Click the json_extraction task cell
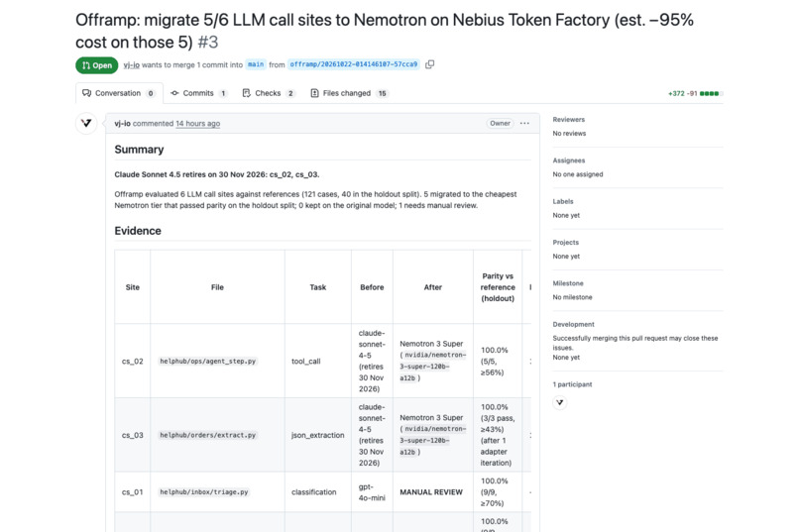The width and height of the screenshot is (799, 532). pyautogui.click(x=318, y=435)
